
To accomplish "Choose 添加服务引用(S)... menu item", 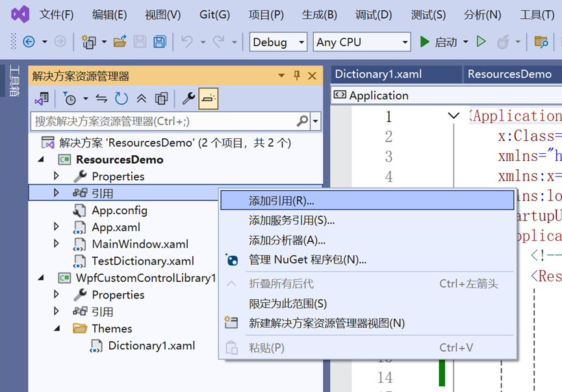I will (367, 220).
